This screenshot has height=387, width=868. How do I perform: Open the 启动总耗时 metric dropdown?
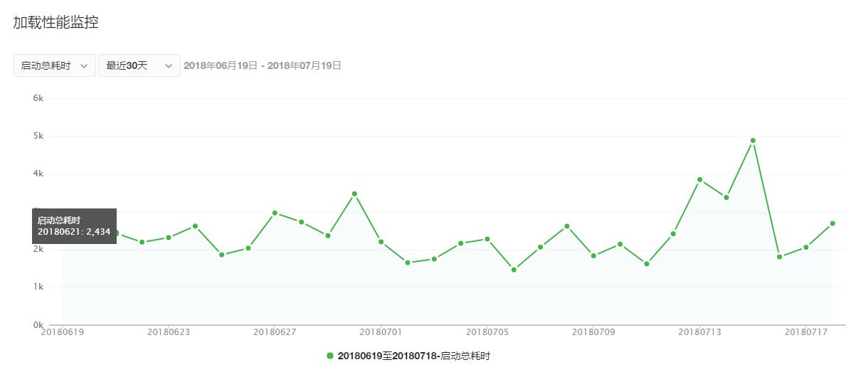(54, 65)
